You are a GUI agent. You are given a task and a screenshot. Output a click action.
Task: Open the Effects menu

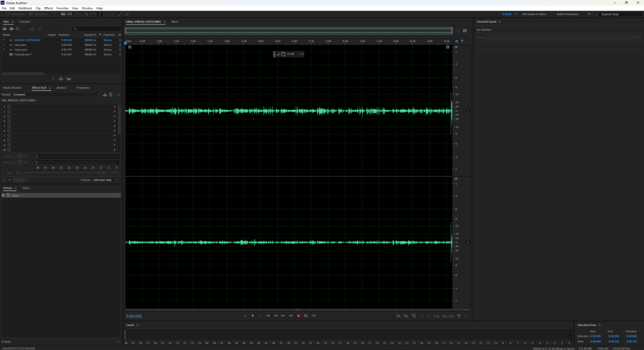pyautogui.click(x=49, y=8)
